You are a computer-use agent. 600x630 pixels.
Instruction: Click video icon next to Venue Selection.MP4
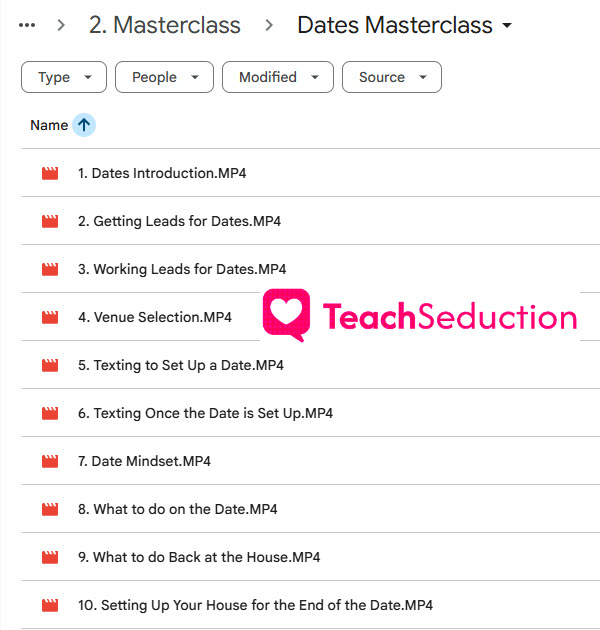point(50,317)
